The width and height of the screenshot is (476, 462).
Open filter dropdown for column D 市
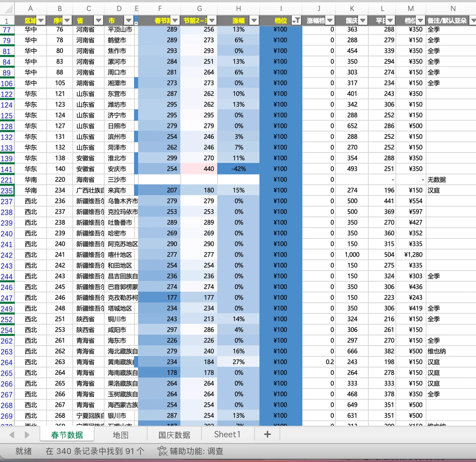click(x=129, y=21)
